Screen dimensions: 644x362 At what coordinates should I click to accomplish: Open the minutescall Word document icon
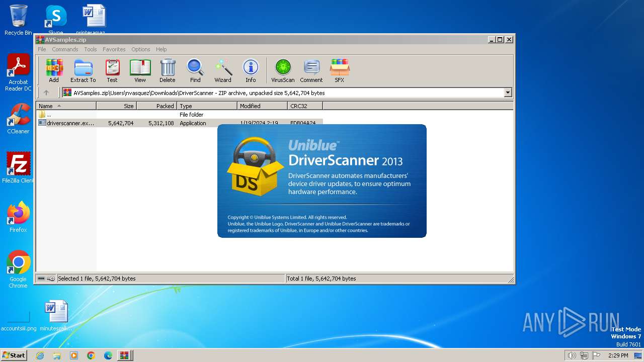[56, 316]
